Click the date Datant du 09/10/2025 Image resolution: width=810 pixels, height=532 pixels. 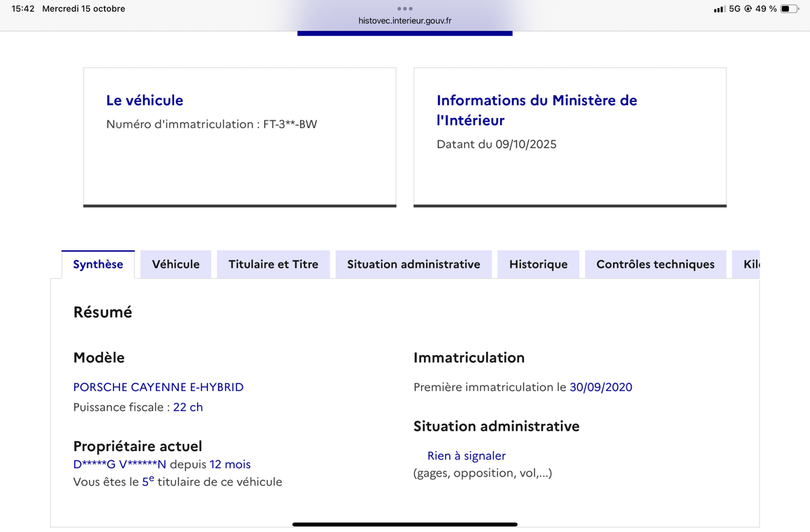click(496, 144)
